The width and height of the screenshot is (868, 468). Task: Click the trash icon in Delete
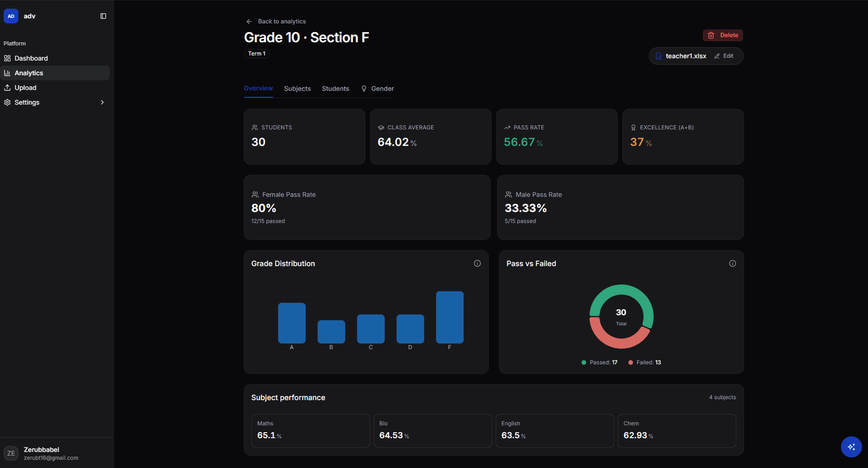coord(711,35)
